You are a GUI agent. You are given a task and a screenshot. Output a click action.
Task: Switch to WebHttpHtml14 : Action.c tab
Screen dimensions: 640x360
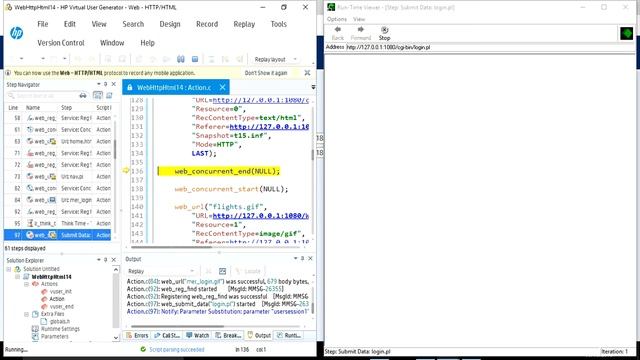pos(174,87)
